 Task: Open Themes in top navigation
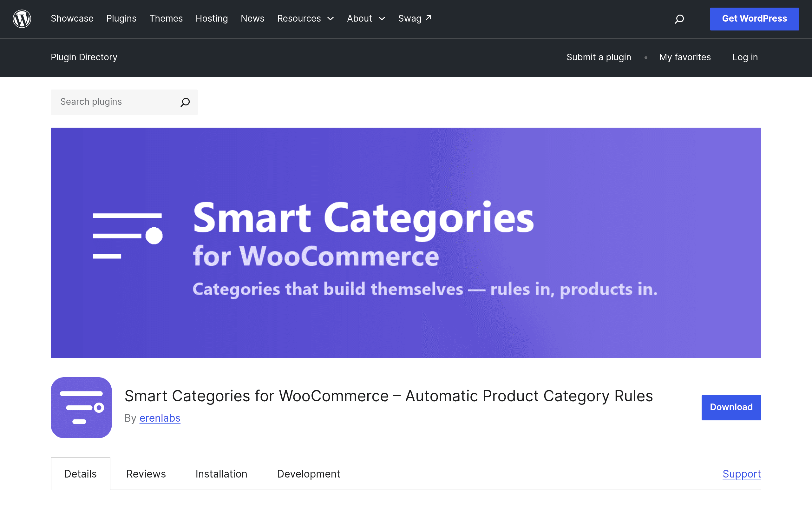(166, 18)
